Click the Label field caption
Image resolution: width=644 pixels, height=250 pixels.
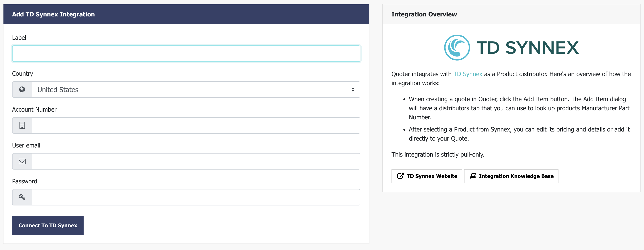pyautogui.click(x=19, y=38)
